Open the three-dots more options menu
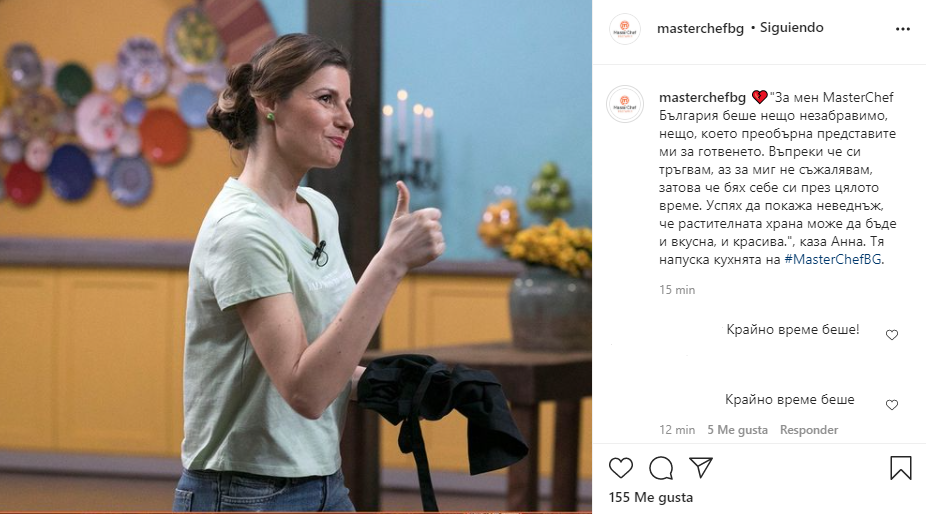Screen dimensions: 926x514 (x=902, y=29)
